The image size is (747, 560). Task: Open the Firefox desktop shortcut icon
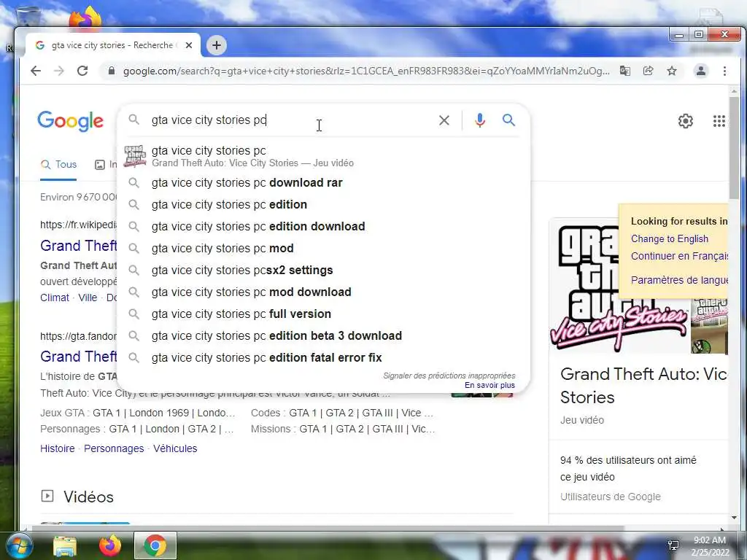[85, 17]
